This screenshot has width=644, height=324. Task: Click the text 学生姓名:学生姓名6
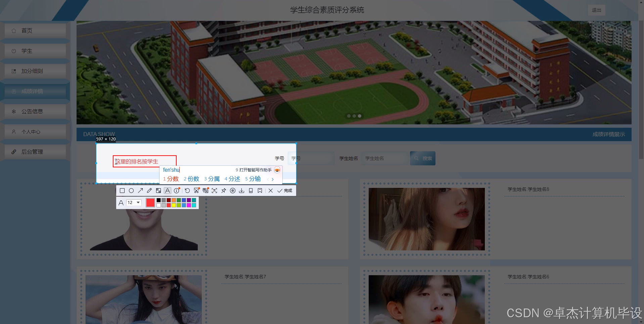[x=528, y=277]
